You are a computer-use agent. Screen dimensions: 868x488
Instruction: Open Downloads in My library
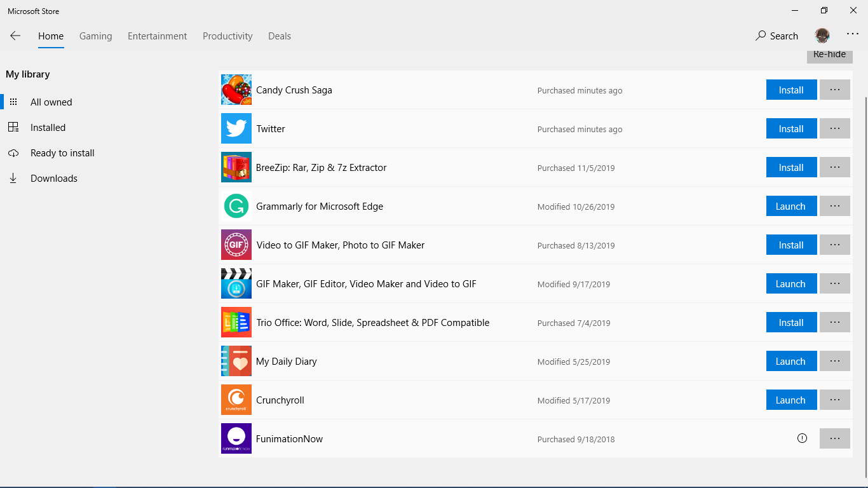[54, 179]
